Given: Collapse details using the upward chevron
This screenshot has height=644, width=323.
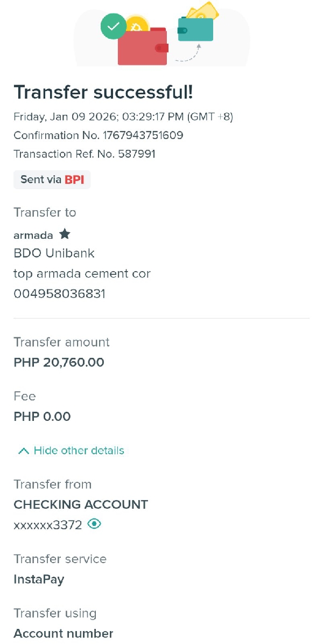Looking at the screenshot, I should (23, 451).
